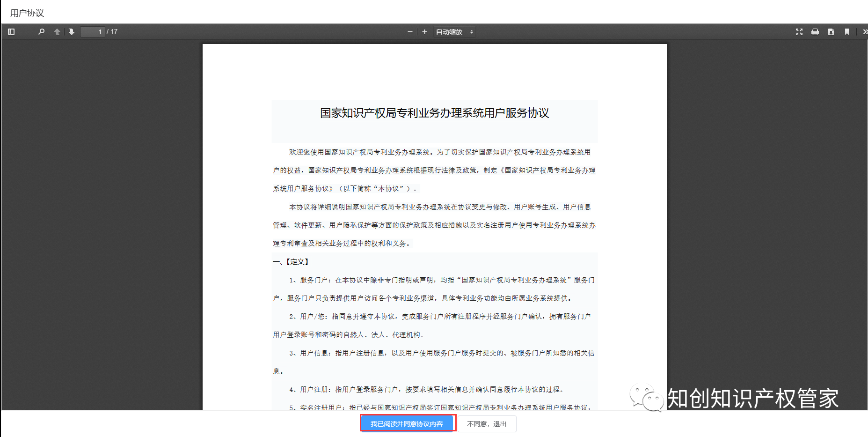Click the 一、【定义】 section heading
Screen dimensions: 868x437
click(x=291, y=262)
